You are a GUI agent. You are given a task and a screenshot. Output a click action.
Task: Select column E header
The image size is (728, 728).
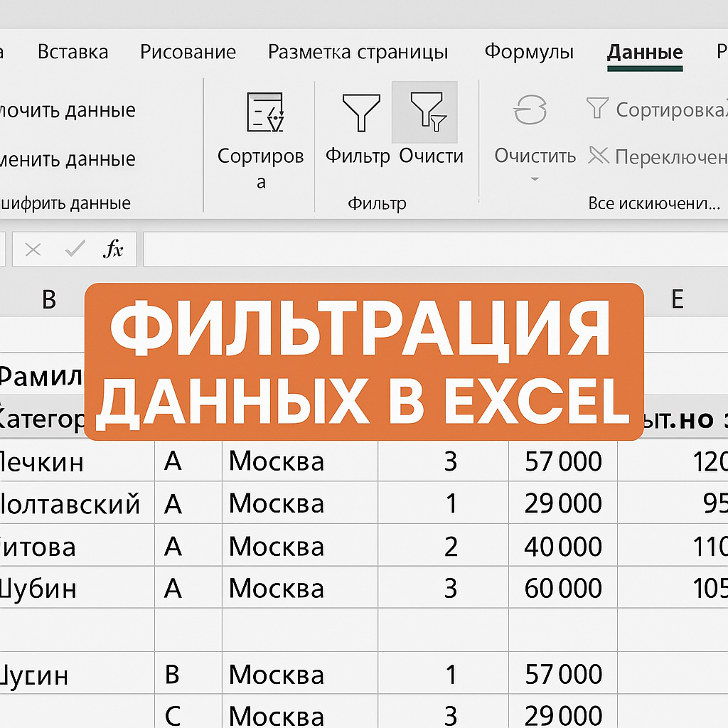point(678,299)
